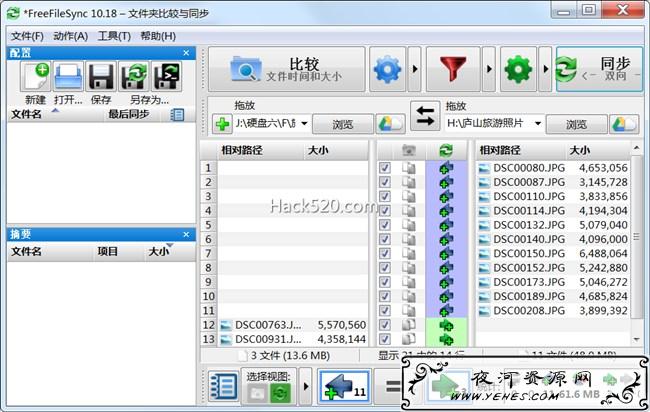Click the New configuration icon
This screenshot has width=650, height=412.
coord(35,76)
